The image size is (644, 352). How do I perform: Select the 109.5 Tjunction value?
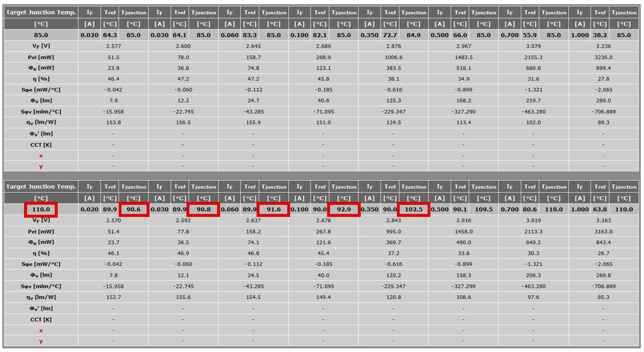pos(484,209)
